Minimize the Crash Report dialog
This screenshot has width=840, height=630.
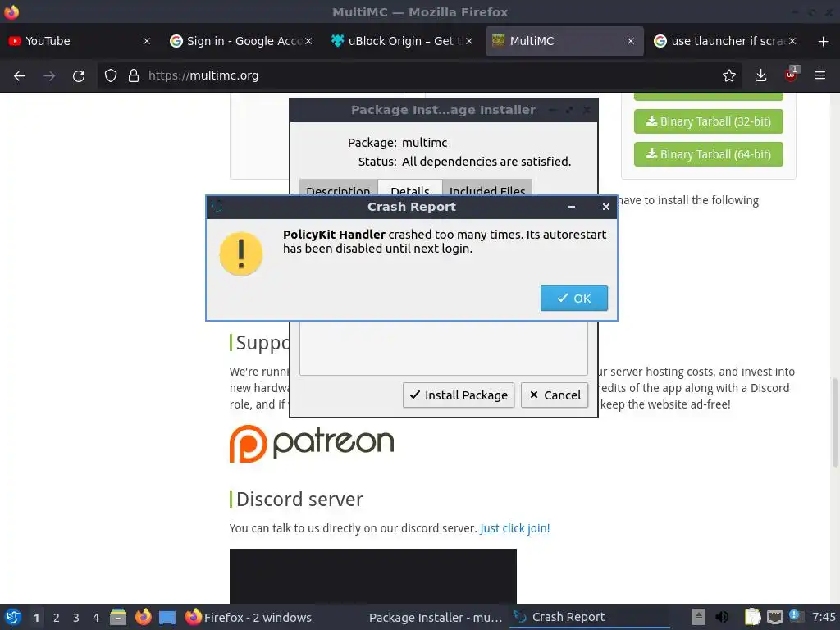(x=572, y=207)
